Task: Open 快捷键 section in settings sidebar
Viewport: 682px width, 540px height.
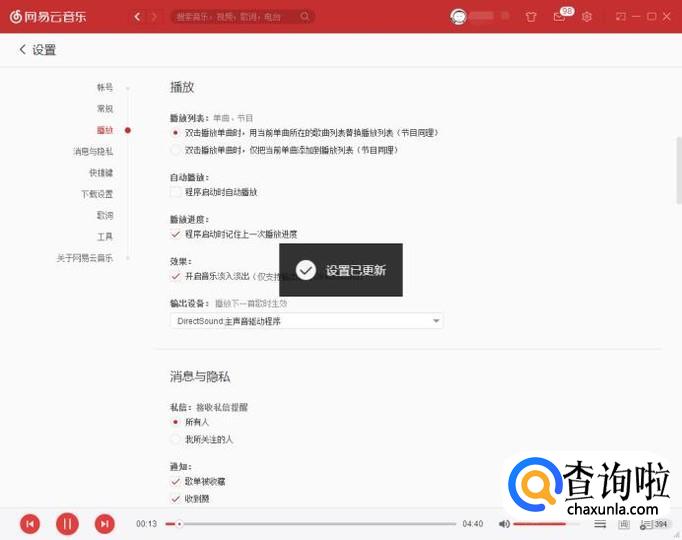Action: (x=100, y=172)
